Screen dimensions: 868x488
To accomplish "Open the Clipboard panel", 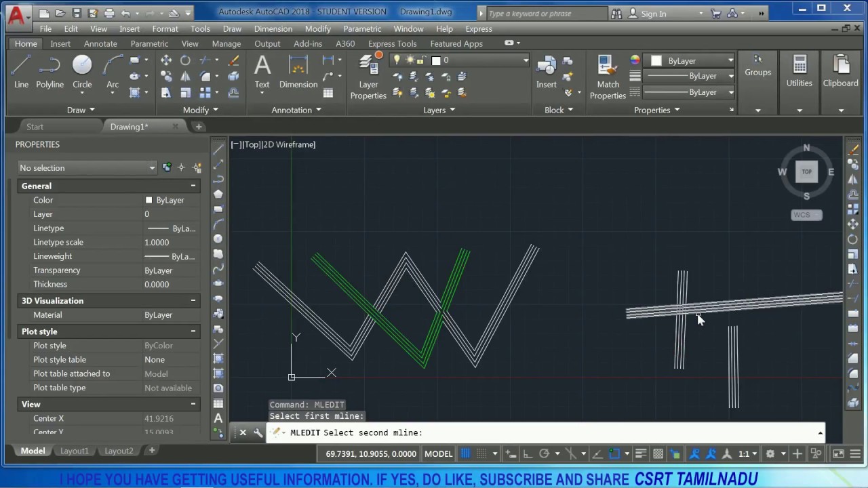I will tap(840, 71).
